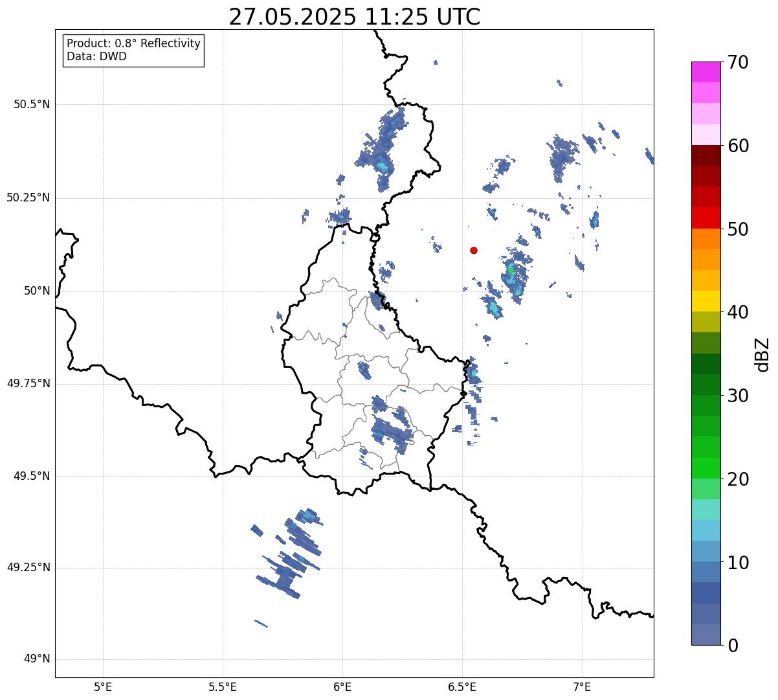Click the colorbar tick value 10

[x=738, y=563]
